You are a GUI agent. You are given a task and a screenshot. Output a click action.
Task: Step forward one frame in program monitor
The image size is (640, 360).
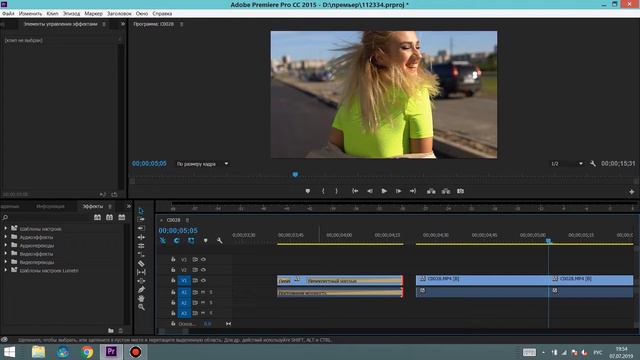click(x=398, y=191)
